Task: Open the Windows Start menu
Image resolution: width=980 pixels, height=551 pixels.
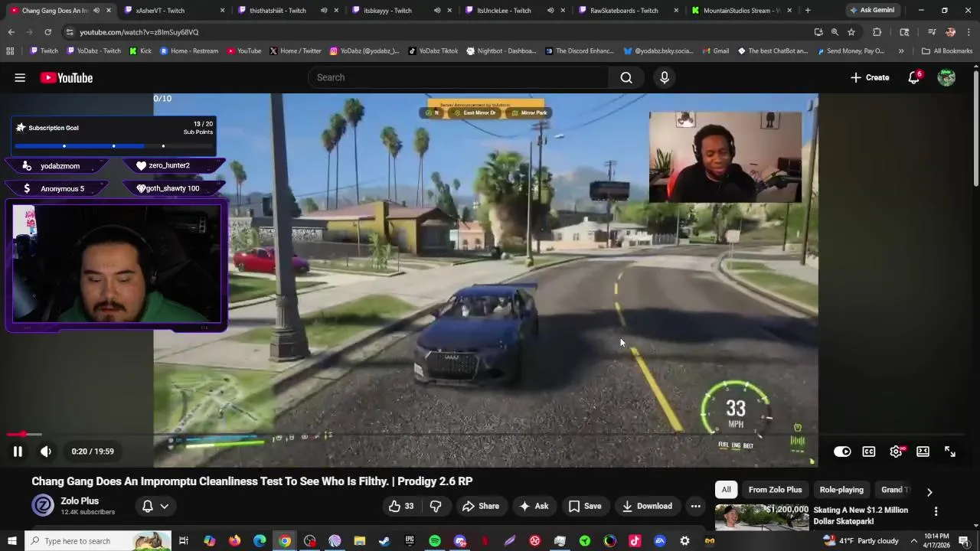Action: pyautogui.click(x=12, y=541)
